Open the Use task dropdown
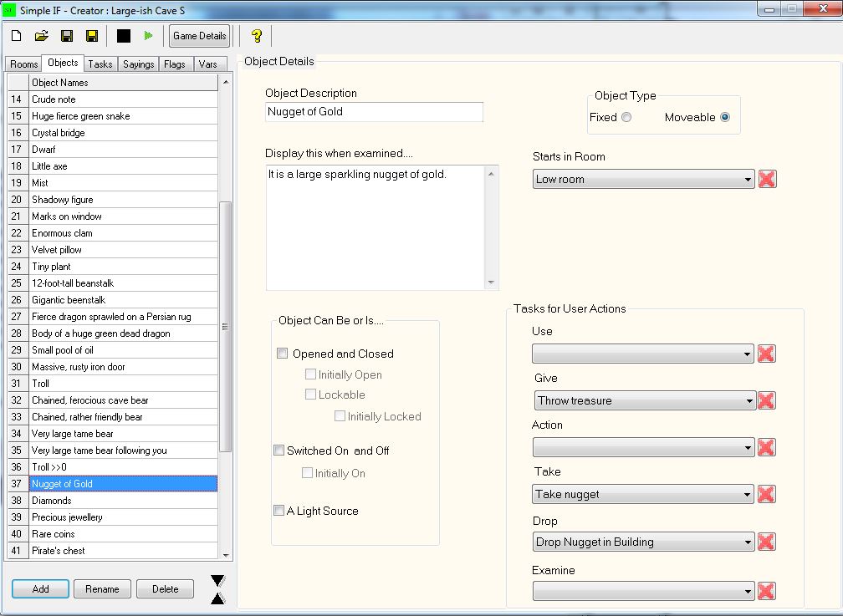Screen dimensions: 843x616 (x=643, y=354)
